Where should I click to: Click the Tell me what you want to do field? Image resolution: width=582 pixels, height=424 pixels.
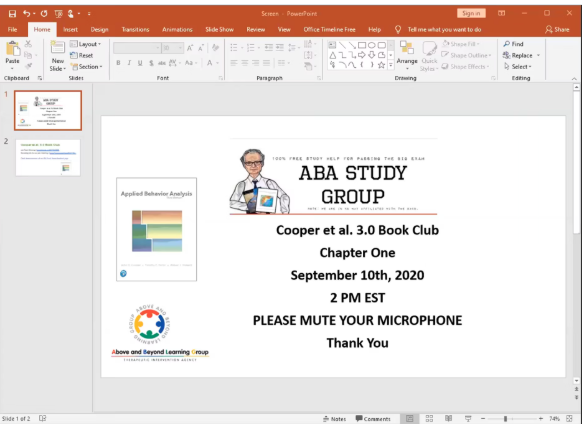click(444, 29)
